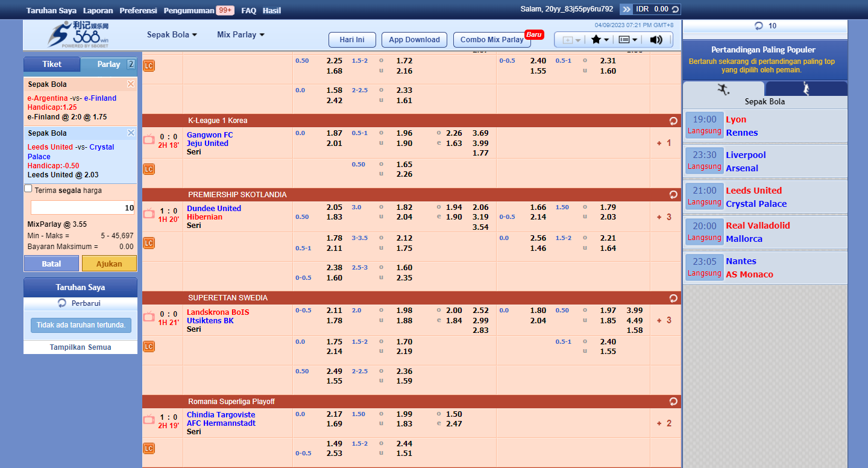Expand the Sepak Bola dropdown menu
This screenshot has height=468, width=868.
172,35
